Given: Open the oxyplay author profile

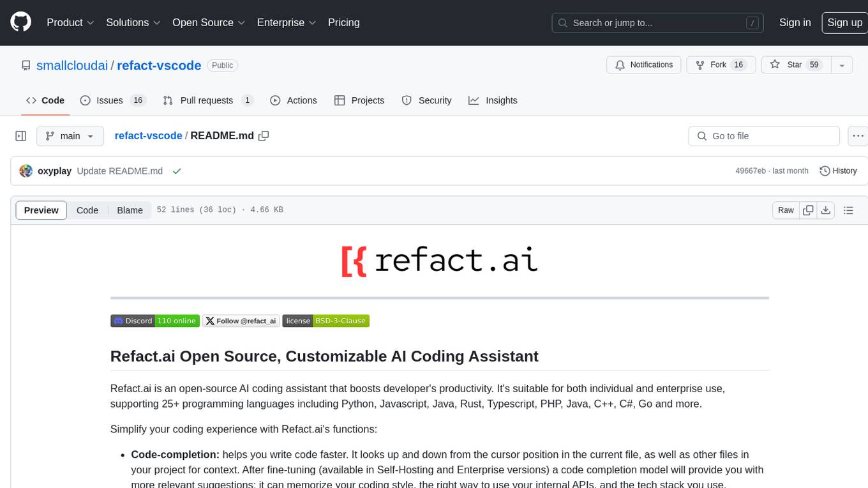Looking at the screenshot, I should click(x=54, y=171).
